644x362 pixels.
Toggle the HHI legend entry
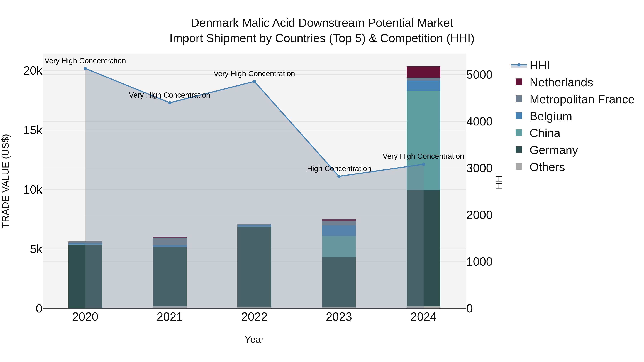[530, 65]
